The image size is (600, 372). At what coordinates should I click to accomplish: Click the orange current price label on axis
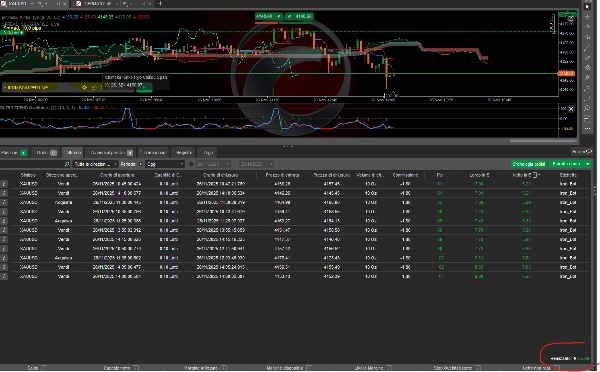coord(566,73)
